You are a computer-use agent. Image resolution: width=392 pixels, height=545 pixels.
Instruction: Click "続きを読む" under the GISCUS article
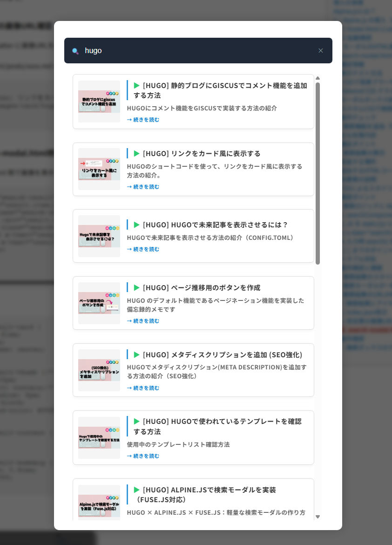[143, 120]
